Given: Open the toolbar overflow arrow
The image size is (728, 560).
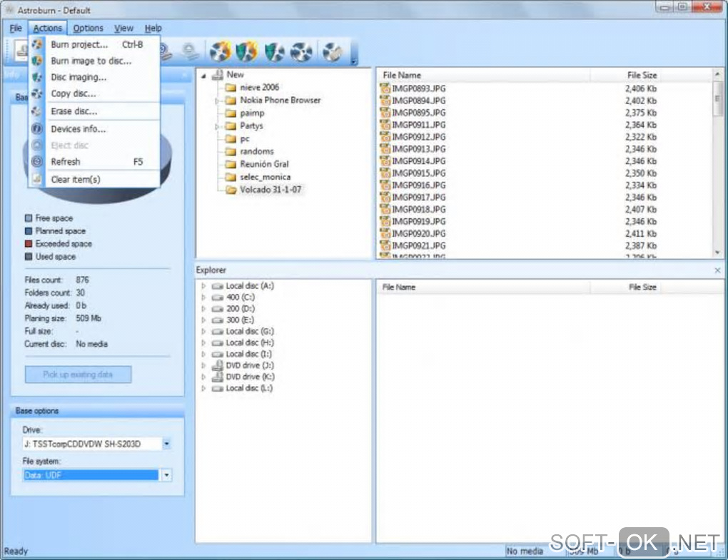Looking at the screenshot, I should click(x=354, y=61).
